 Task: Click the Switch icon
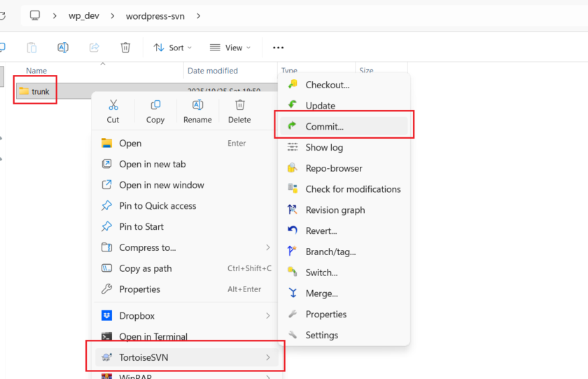tap(293, 272)
